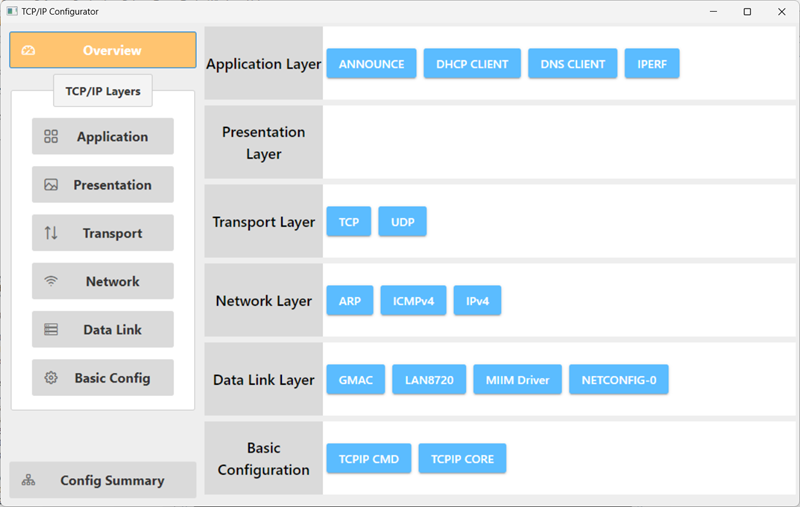Open the ANNOUNCE module settings

(371, 64)
